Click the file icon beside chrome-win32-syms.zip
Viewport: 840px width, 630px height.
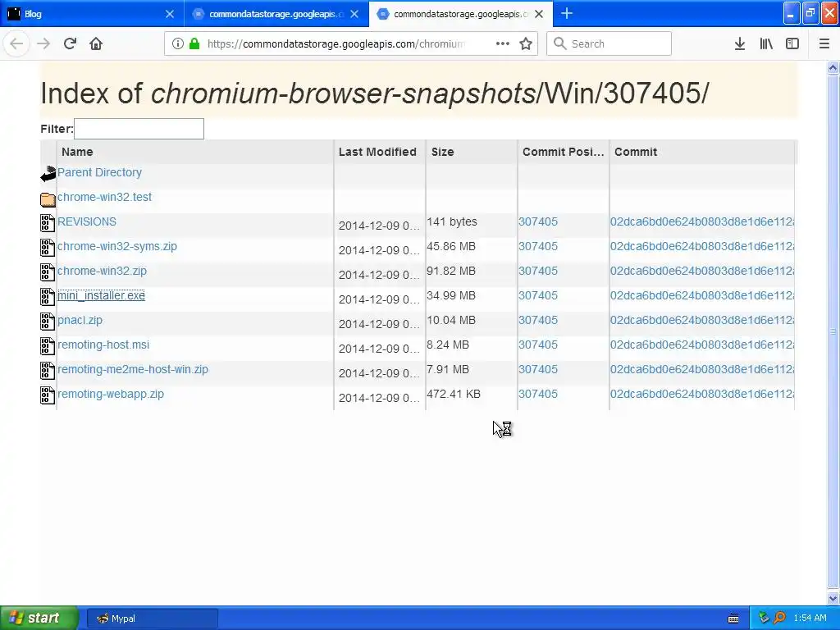(x=48, y=248)
